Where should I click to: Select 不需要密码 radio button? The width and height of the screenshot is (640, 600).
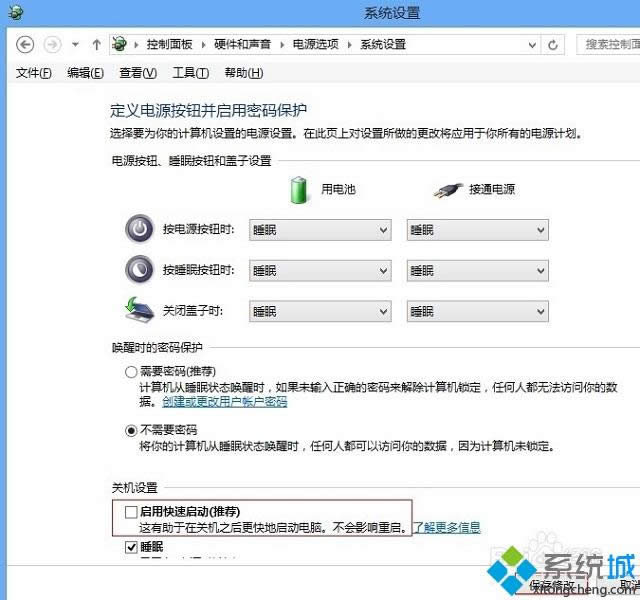pyautogui.click(x=131, y=431)
